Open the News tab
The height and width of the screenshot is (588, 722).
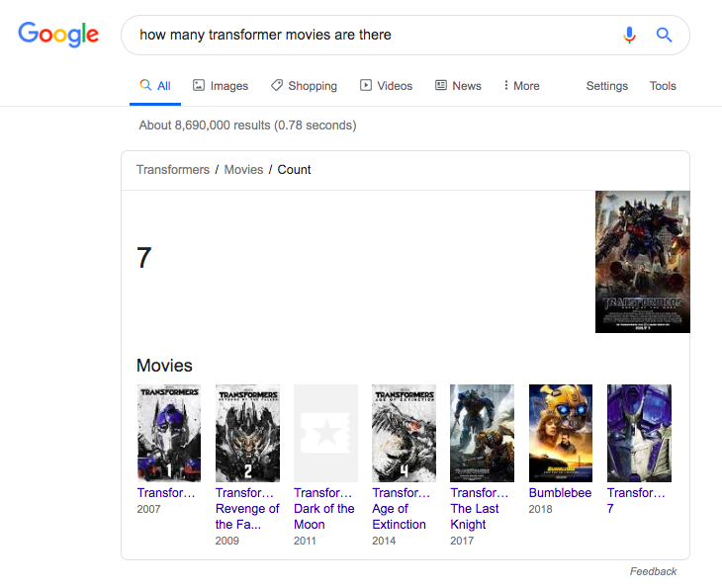pos(458,86)
